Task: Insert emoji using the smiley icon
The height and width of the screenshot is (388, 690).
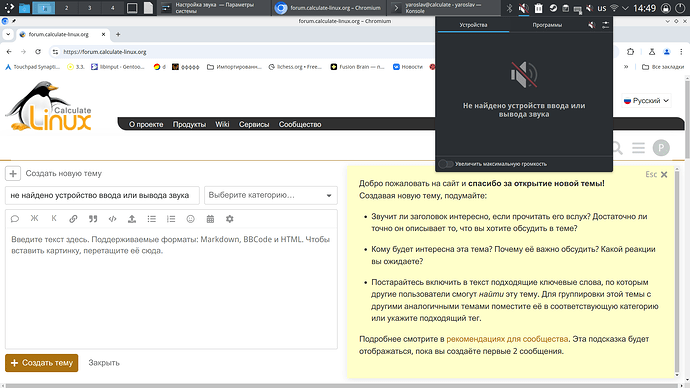Action: [190, 219]
